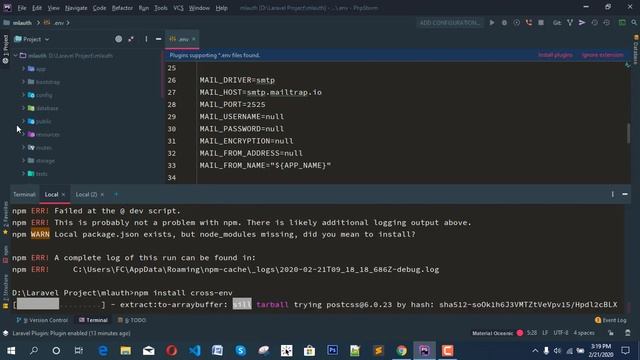The height and width of the screenshot is (360, 640).
Task: Open the Structure tool window stripe
Action: pyautogui.click(x=5, y=291)
